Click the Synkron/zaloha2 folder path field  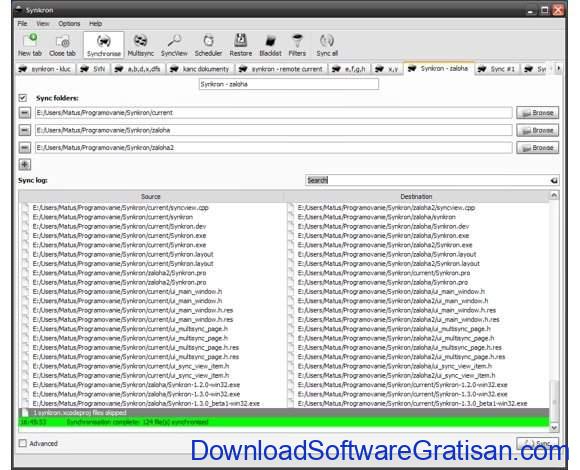click(274, 148)
